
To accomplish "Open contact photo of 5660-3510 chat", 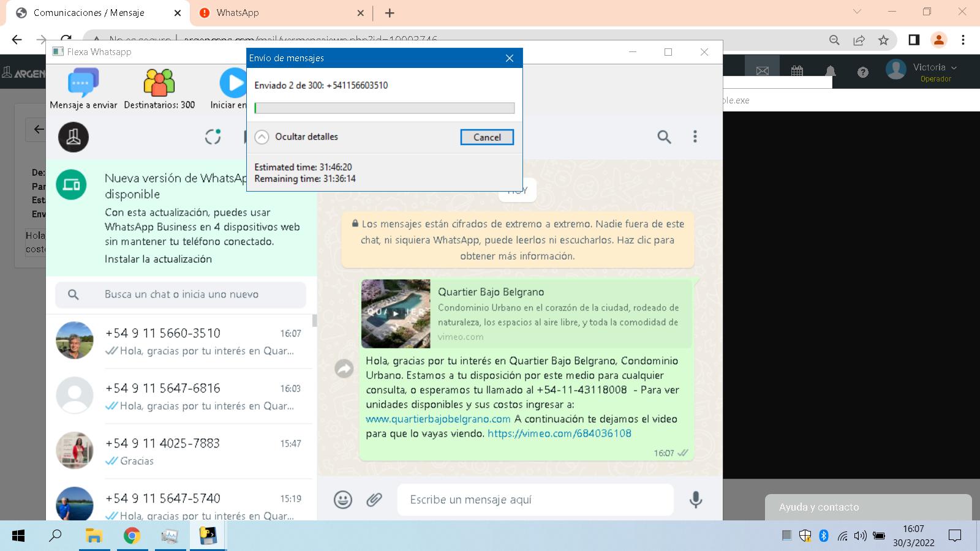I will pos(75,340).
